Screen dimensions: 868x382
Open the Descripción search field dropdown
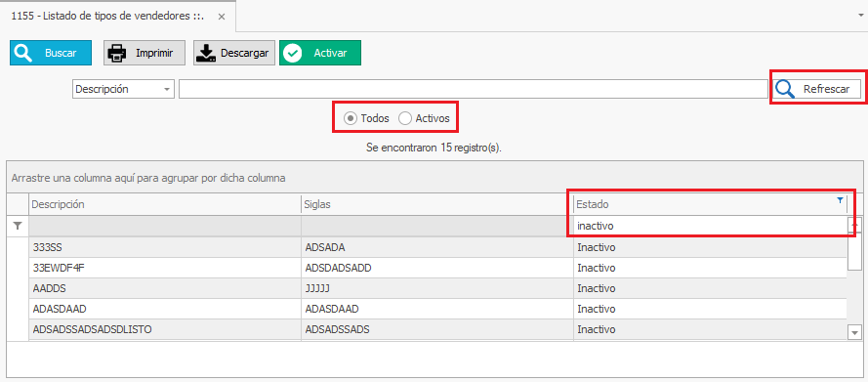coord(167,89)
